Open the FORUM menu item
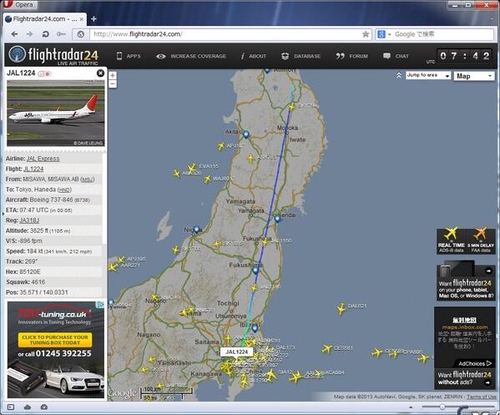The width and height of the screenshot is (500, 415). click(352, 56)
